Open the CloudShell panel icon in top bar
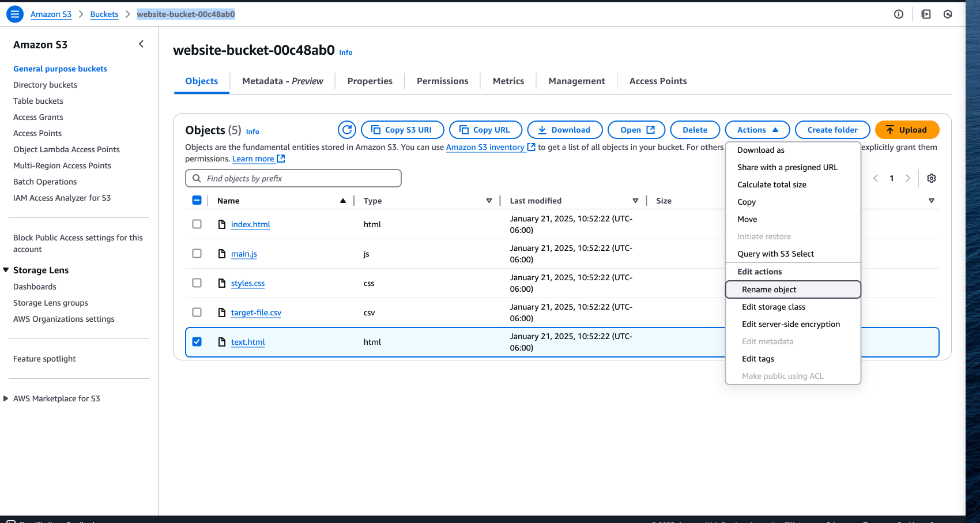Image resolution: width=980 pixels, height=523 pixels. [926, 14]
